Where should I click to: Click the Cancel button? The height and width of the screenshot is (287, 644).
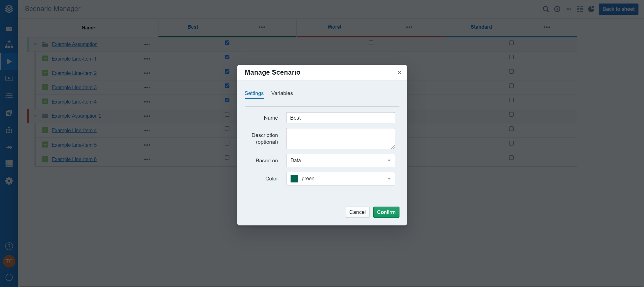click(x=357, y=212)
